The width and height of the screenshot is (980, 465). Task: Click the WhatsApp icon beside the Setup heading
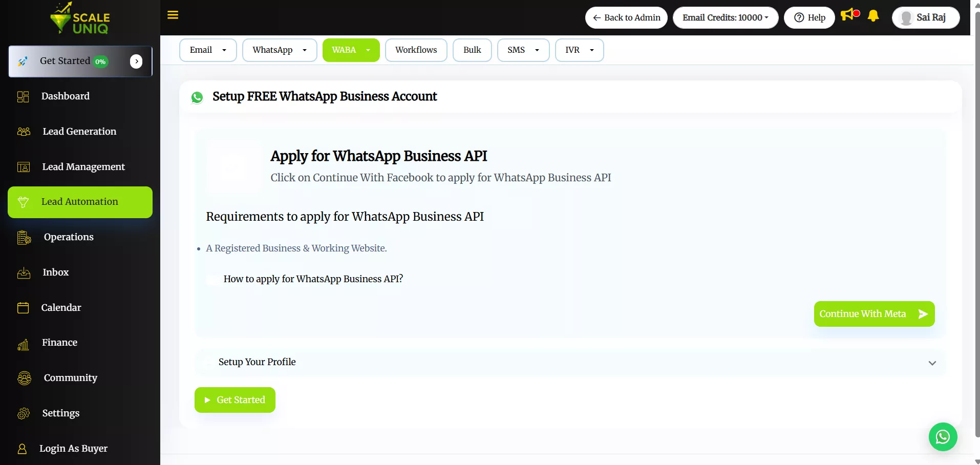[x=197, y=97]
